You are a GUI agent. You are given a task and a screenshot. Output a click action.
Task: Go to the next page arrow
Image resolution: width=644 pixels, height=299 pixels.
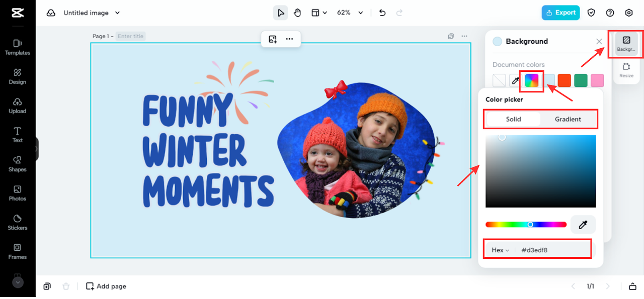point(608,286)
